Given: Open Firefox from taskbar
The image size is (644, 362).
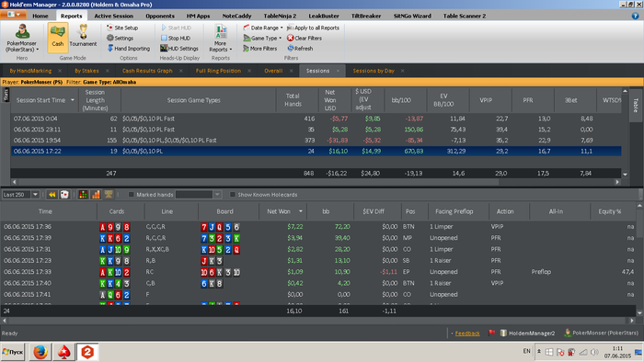Looking at the screenshot, I should [40, 352].
